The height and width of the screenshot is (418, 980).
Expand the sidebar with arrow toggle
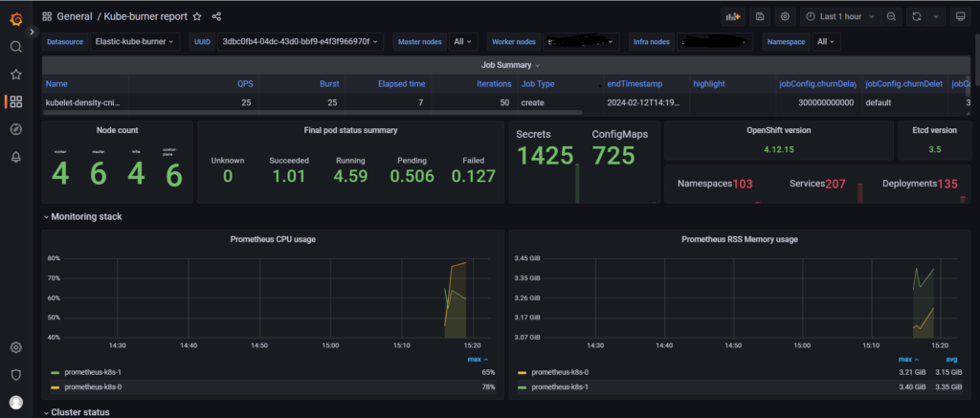tap(33, 32)
